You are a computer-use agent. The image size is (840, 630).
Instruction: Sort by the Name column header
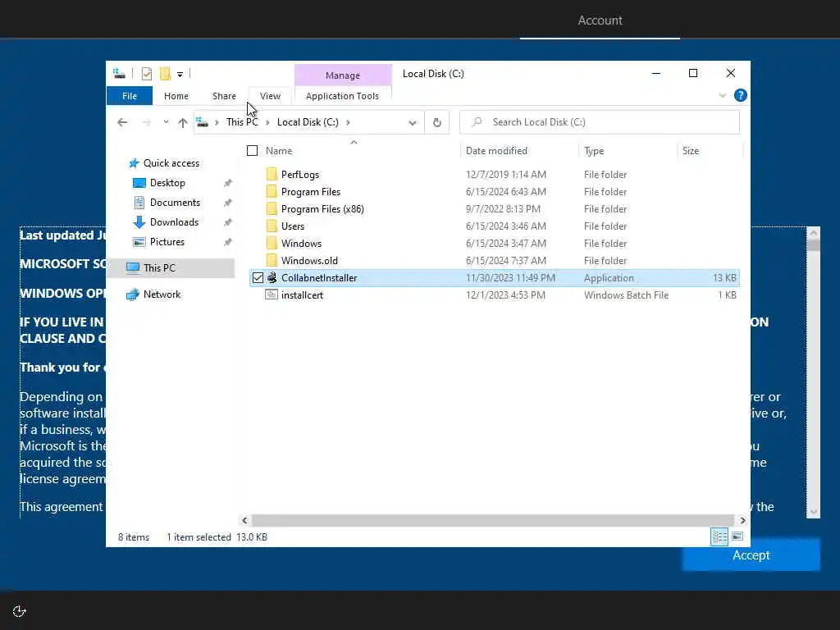279,151
